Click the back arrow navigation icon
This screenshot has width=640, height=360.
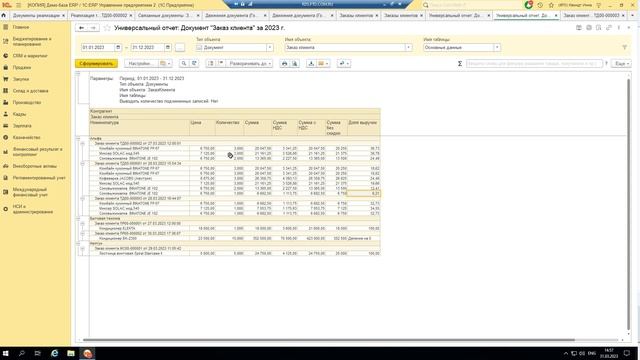click(x=82, y=28)
